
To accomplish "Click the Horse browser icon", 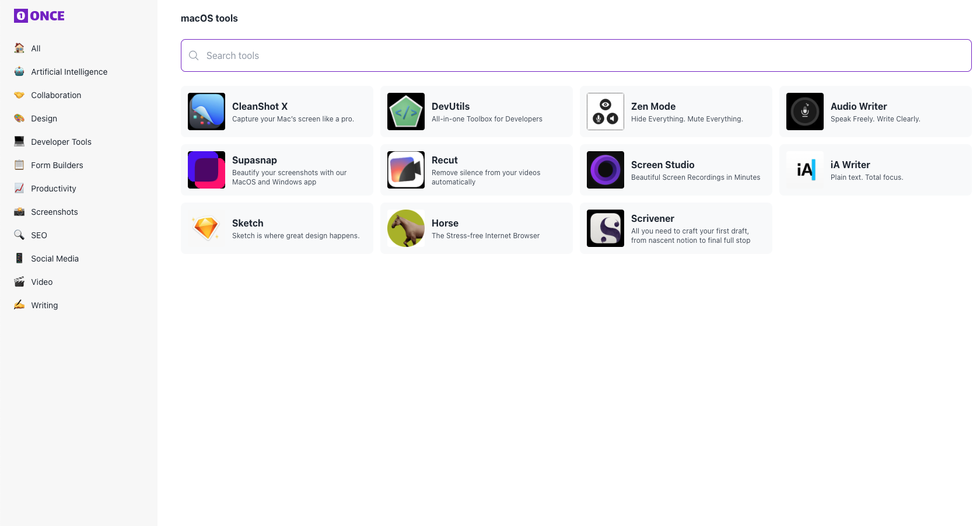I will click(x=406, y=228).
